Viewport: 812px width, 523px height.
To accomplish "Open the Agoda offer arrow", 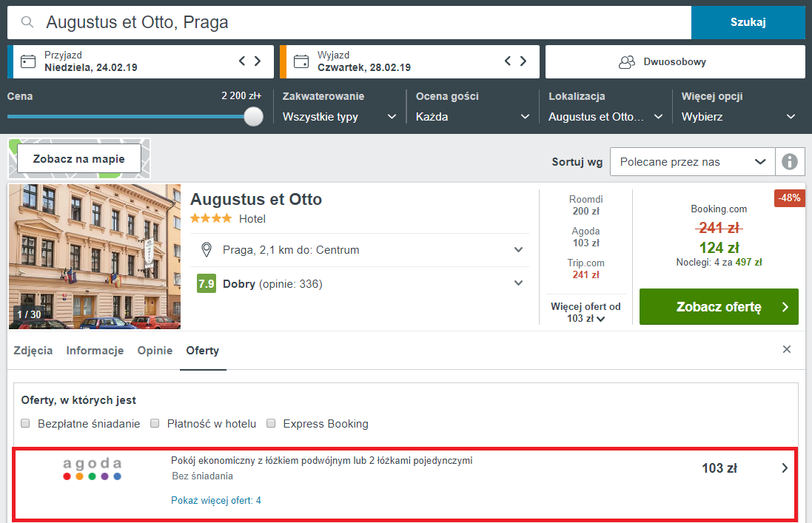I will [x=785, y=468].
